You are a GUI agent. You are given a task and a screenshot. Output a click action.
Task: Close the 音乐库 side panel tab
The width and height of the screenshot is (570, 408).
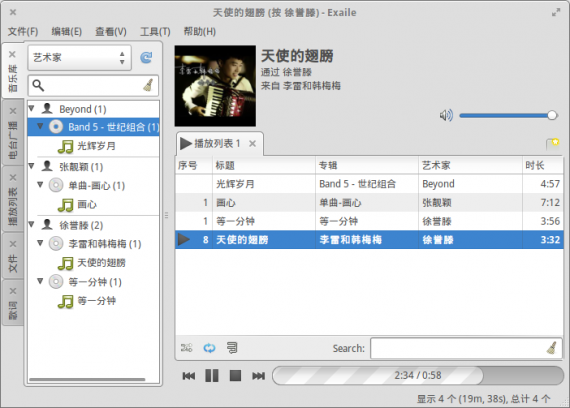click(x=12, y=54)
